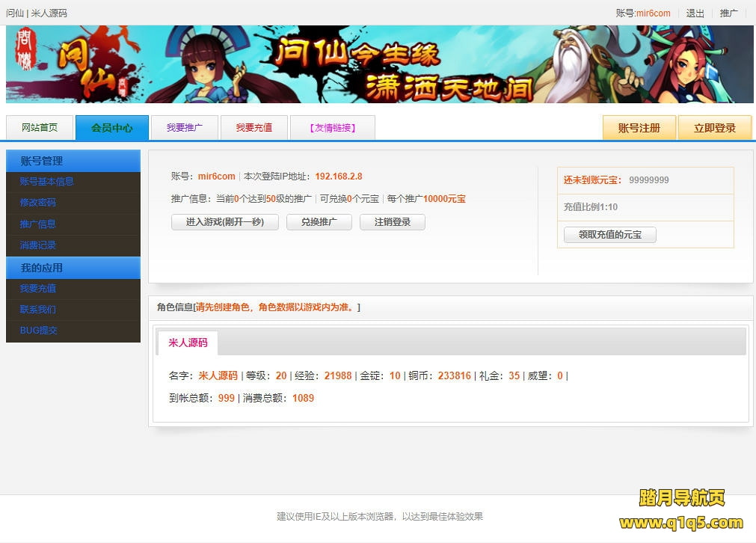Switch to the 会员中心 tab
Screen dimensions: 756x543
coord(112,128)
